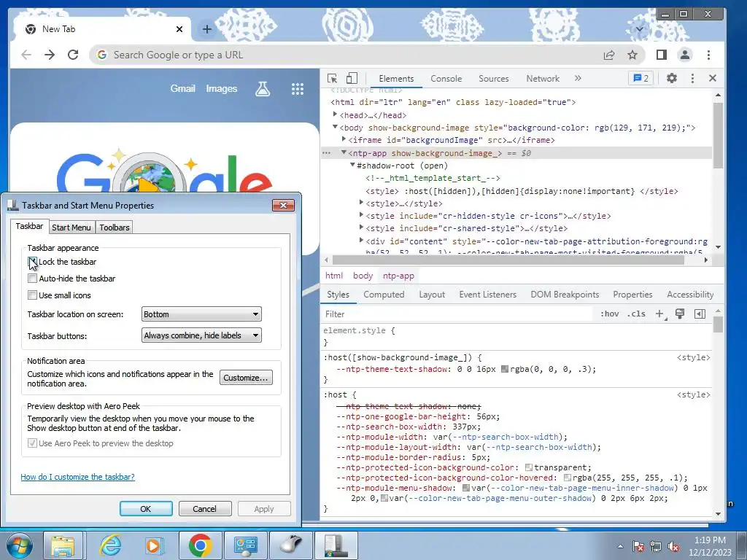The width and height of the screenshot is (747, 560).
Task: Open a new tab with the plus button
Action: click(206, 29)
